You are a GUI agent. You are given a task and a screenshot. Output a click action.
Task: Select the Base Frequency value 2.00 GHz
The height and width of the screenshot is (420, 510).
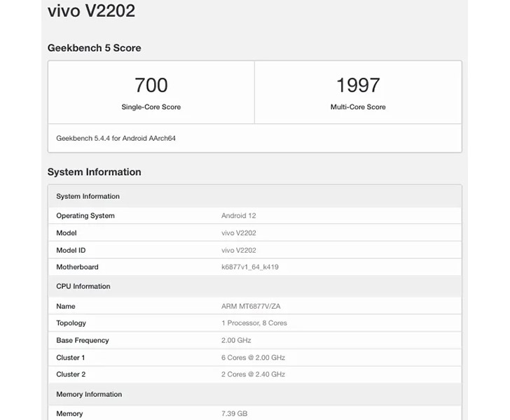236,340
